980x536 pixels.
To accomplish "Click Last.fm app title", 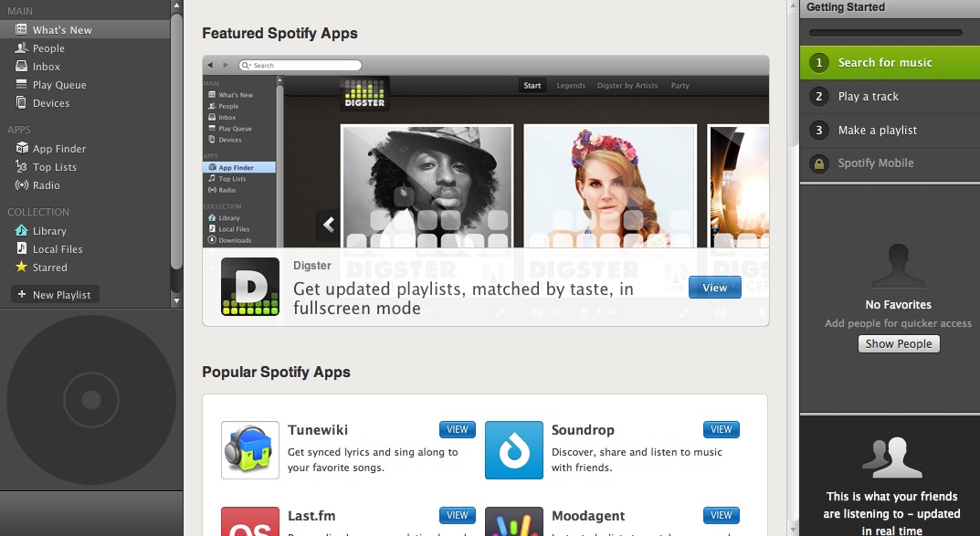I will (311, 515).
